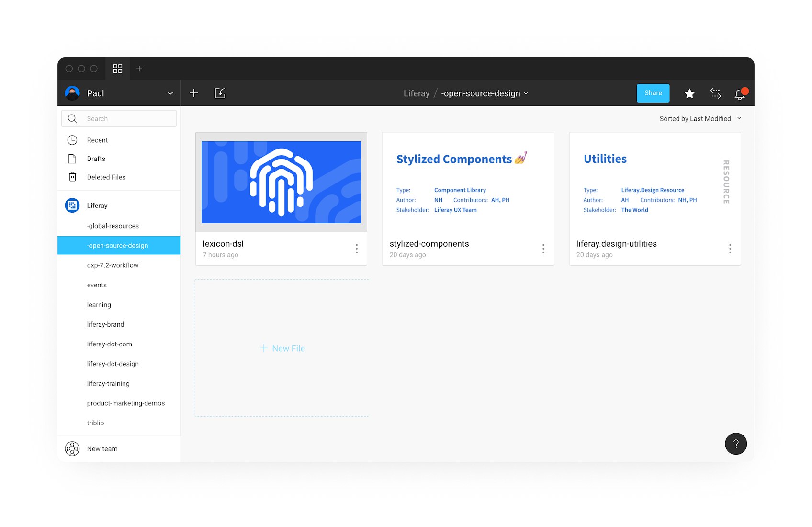This screenshot has height=527, width=812.
Task: Open the liferay-dot-design project
Action: [119, 364]
